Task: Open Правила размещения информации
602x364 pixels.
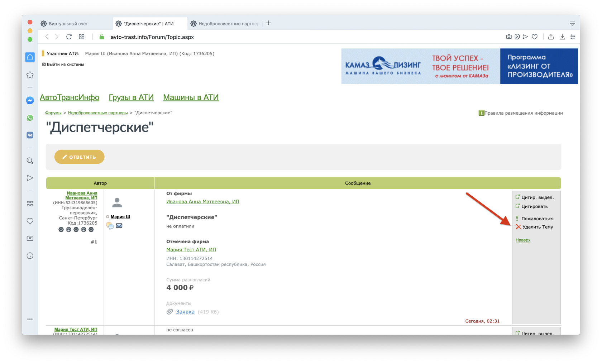Action: pyautogui.click(x=524, y=113)
